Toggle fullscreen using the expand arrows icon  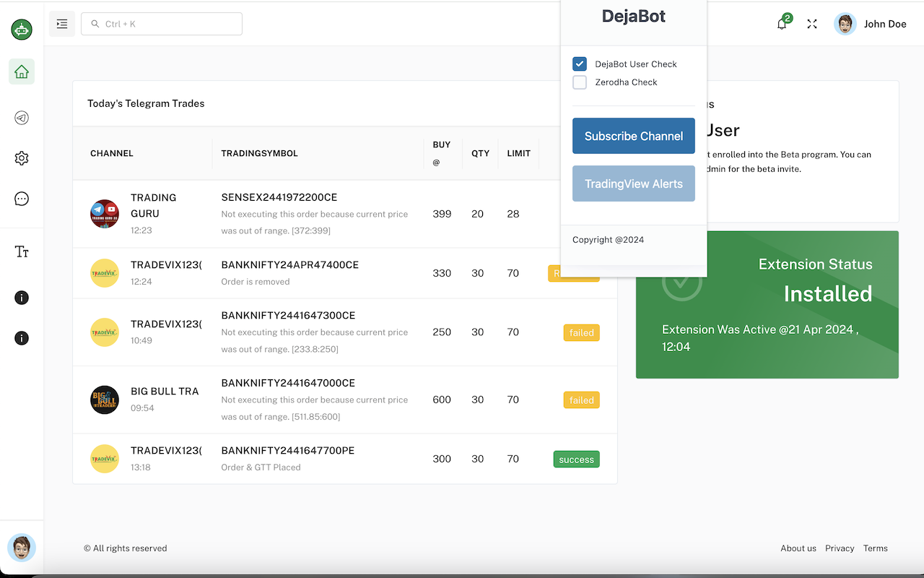pyautogui.click(x=811, y=23)
